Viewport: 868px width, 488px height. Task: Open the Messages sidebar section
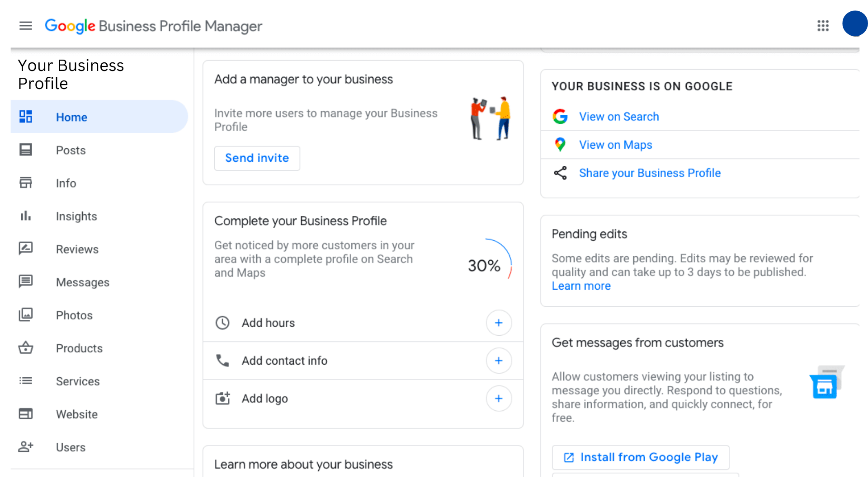83,282
